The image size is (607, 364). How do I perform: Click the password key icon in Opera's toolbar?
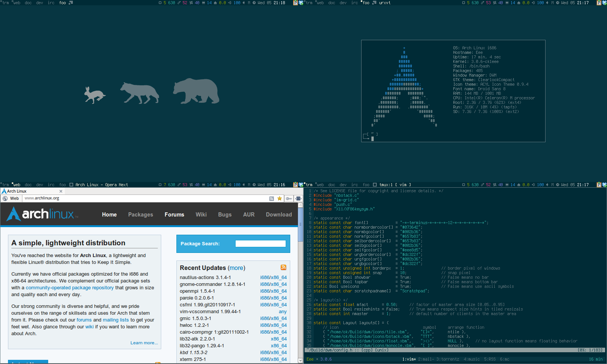289,198
